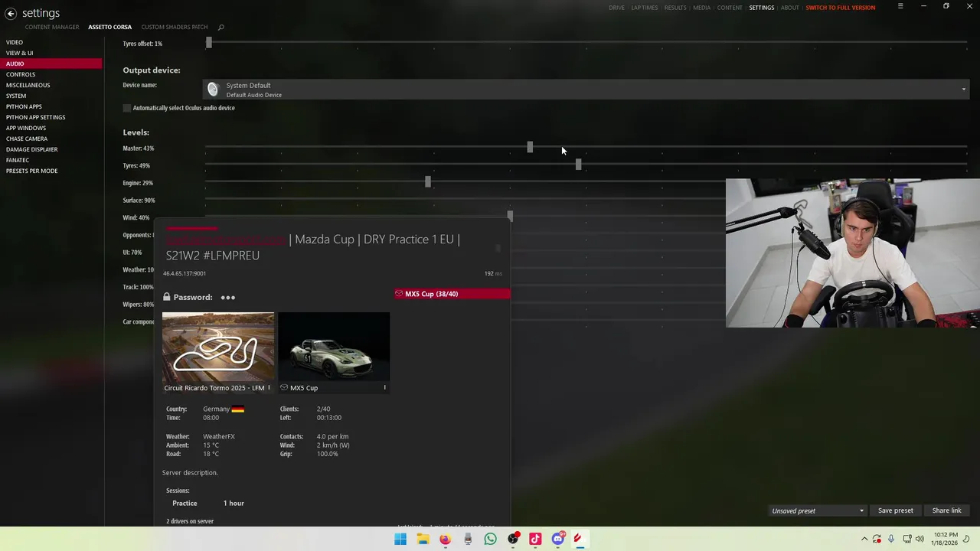
Task: Click the Engine level slider handle
Action: coord(428,181)
